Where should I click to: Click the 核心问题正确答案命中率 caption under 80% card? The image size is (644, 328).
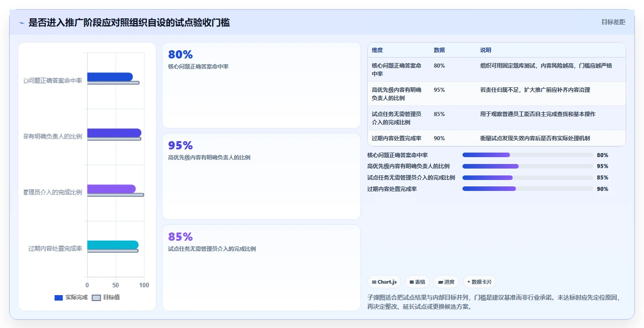coord(199,67)
